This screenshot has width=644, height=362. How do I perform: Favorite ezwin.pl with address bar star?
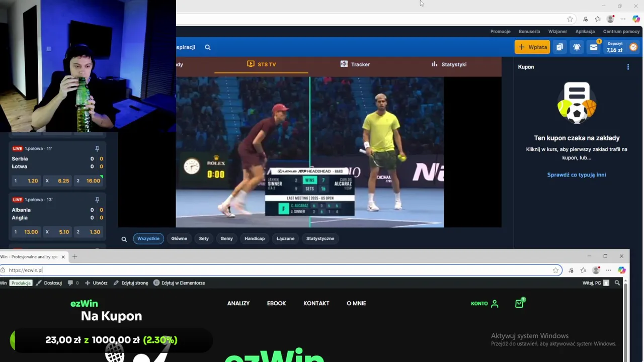(555, 270)
